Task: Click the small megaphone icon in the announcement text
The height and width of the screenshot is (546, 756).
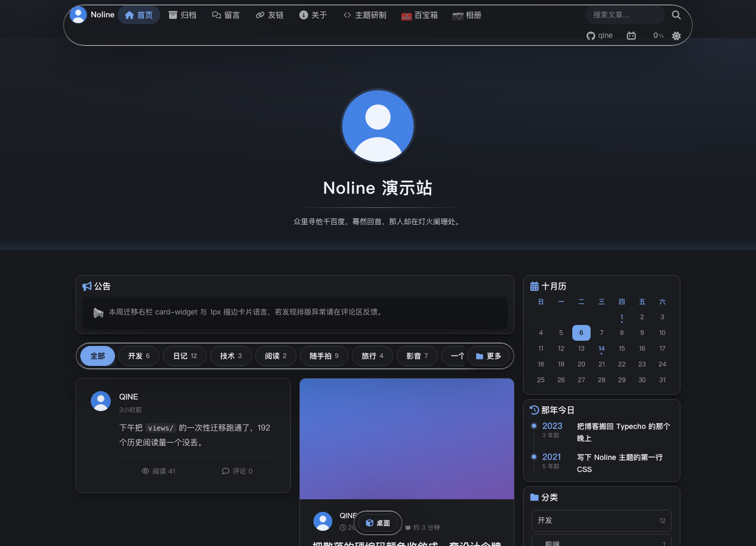Action: click(98, 313)
